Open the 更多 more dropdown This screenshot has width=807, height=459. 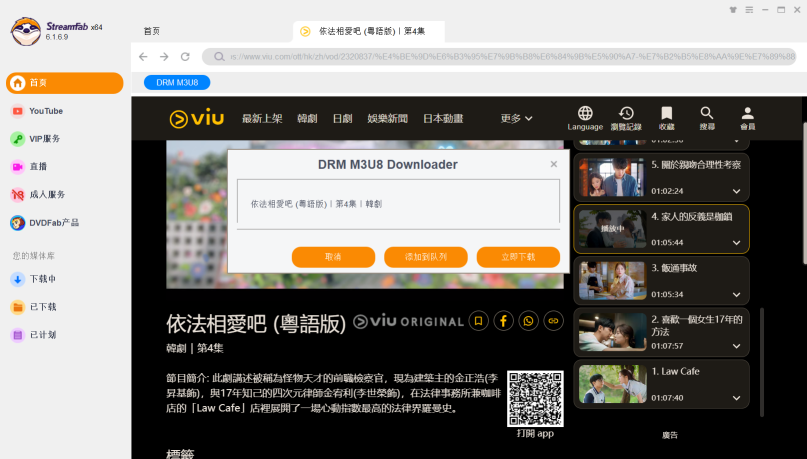point(516,119)
